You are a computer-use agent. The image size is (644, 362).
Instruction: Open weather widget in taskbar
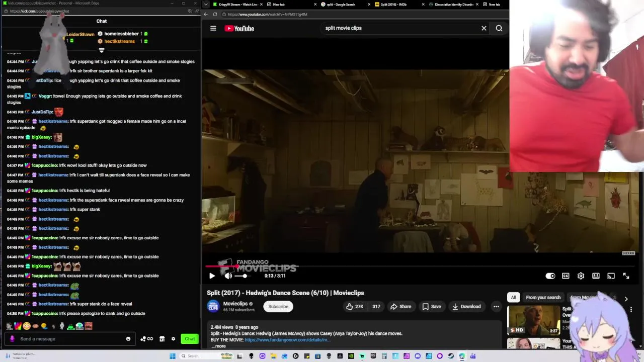click(x=20, y=356)
